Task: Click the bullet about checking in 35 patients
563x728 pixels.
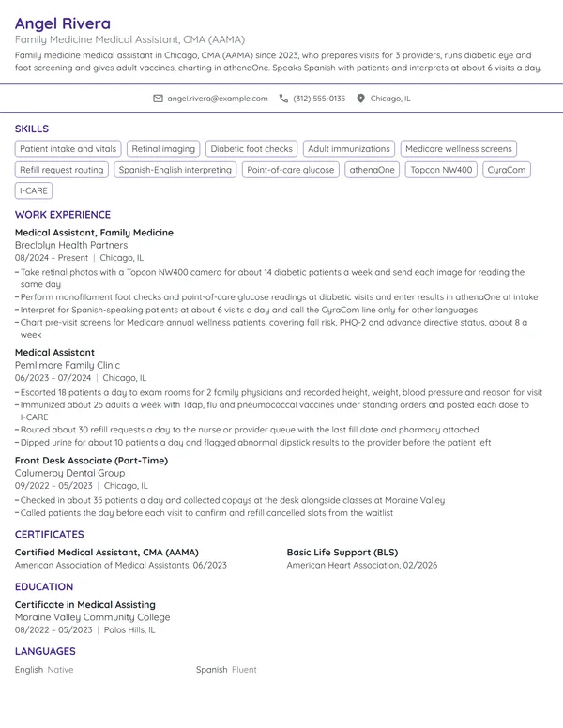Action: coord(230,500)
